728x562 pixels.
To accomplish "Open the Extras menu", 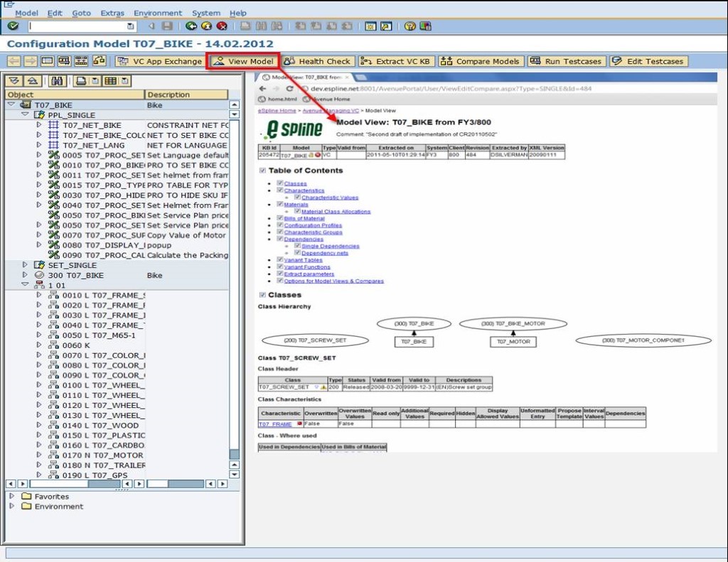I will [x=112, y=13].
